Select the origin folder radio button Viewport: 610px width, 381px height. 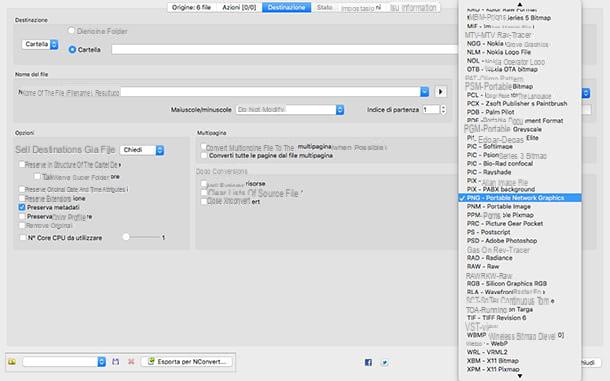click(72, 31)
